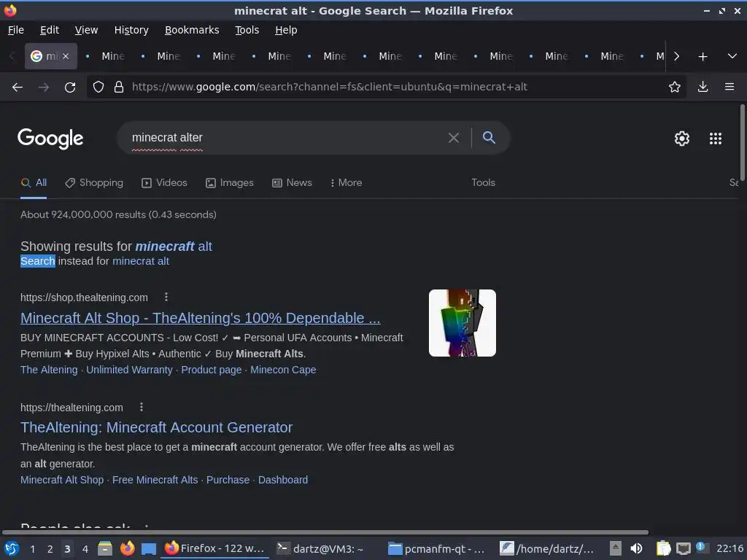This screenshot has width=747, height=560.
Task: Switch to the dartz@VM3 terminal window
Action: click(320, 548)
